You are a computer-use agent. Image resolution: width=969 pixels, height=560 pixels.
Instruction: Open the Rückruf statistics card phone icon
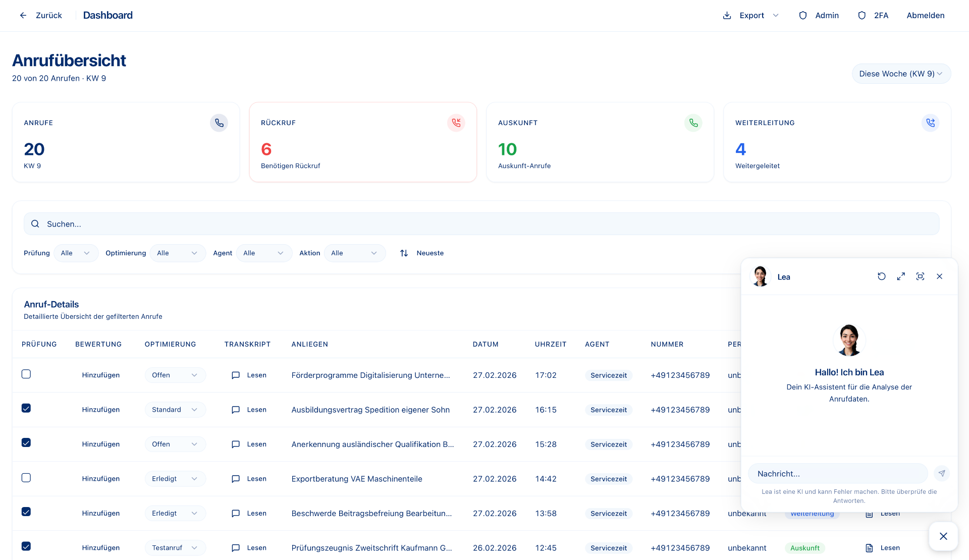coord(456,123)
